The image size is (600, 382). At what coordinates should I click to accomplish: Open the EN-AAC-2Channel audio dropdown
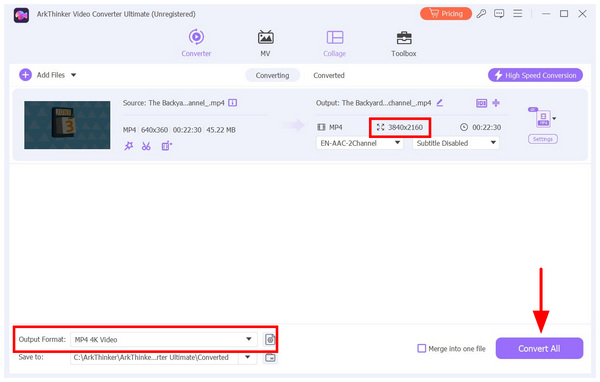pos(360,143)
